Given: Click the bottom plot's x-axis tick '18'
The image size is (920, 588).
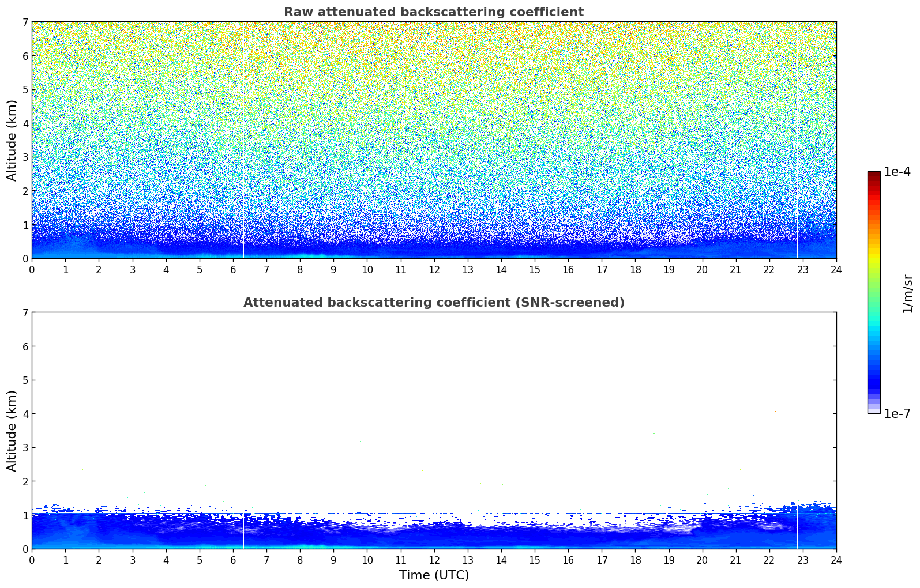Looking at the screenshot, I should (x=635, y=560).
